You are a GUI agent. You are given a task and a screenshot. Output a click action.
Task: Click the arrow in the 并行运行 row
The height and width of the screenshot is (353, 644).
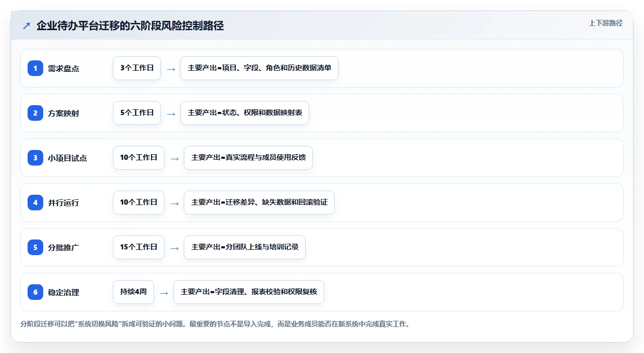174,203
